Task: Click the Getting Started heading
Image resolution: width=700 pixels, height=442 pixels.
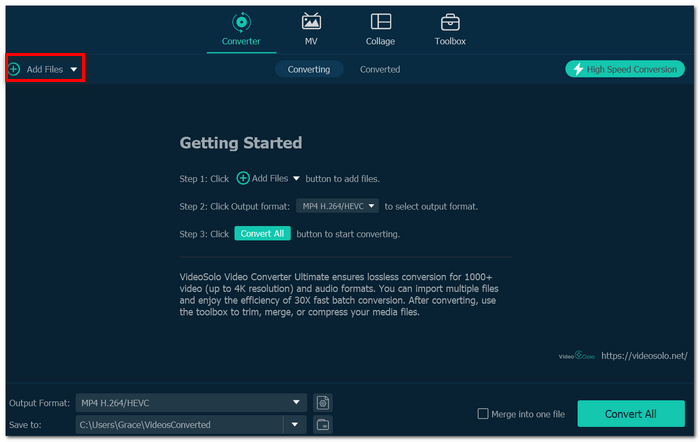Action: 241,143
